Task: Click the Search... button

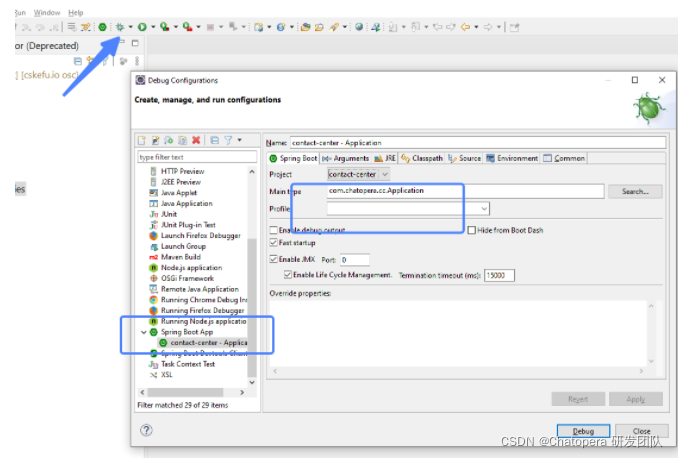Action: pos(635,191)
